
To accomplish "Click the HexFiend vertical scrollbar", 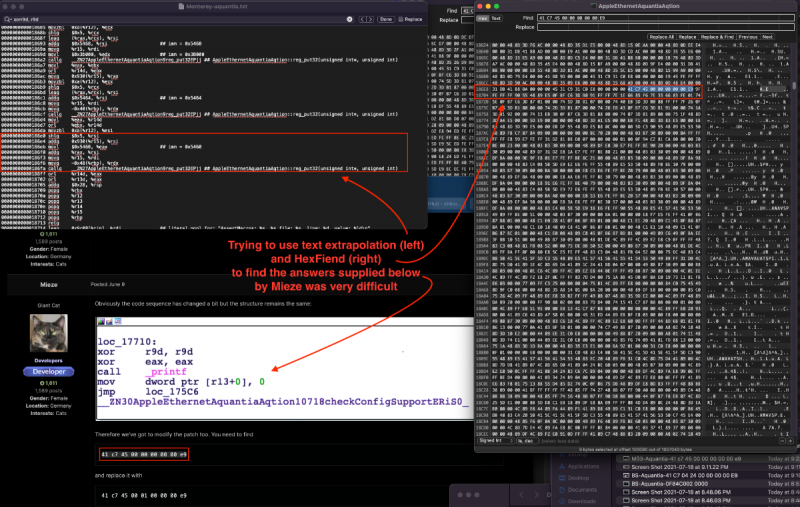I will pos(794,85).
